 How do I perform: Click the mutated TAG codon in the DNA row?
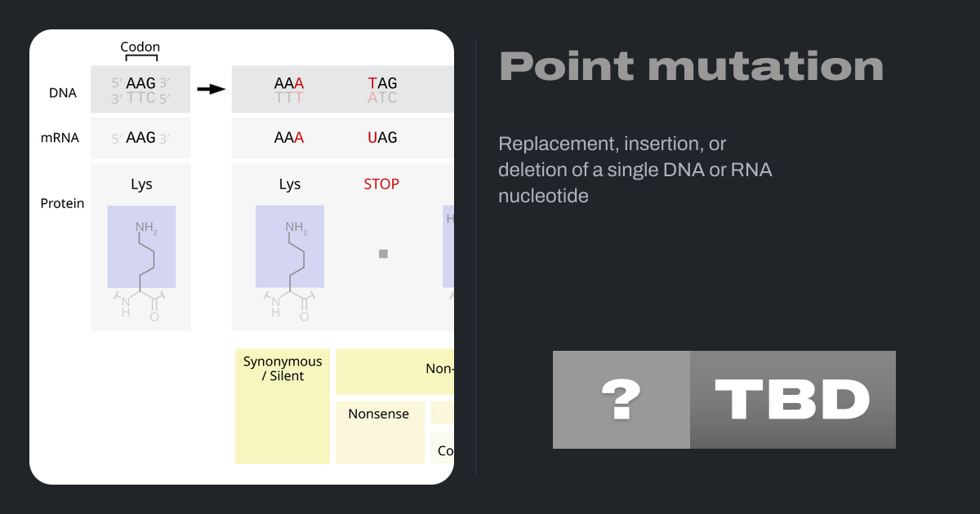[x=382, y=83]
